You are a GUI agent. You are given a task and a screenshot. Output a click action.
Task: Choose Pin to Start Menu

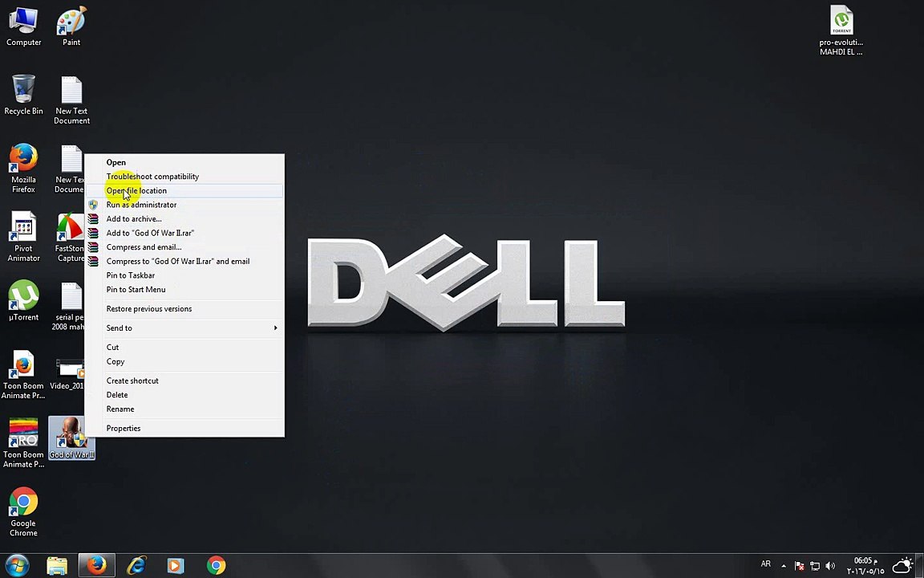point(184,290)
